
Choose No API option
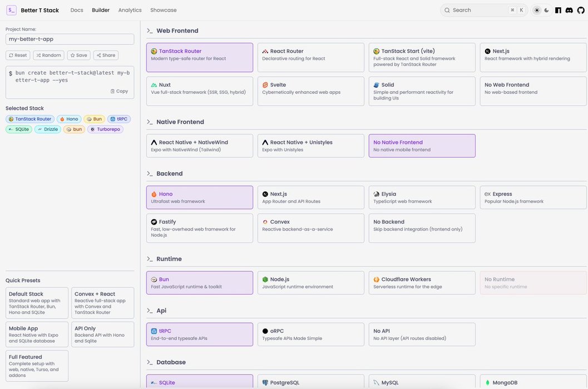(422, 335)
